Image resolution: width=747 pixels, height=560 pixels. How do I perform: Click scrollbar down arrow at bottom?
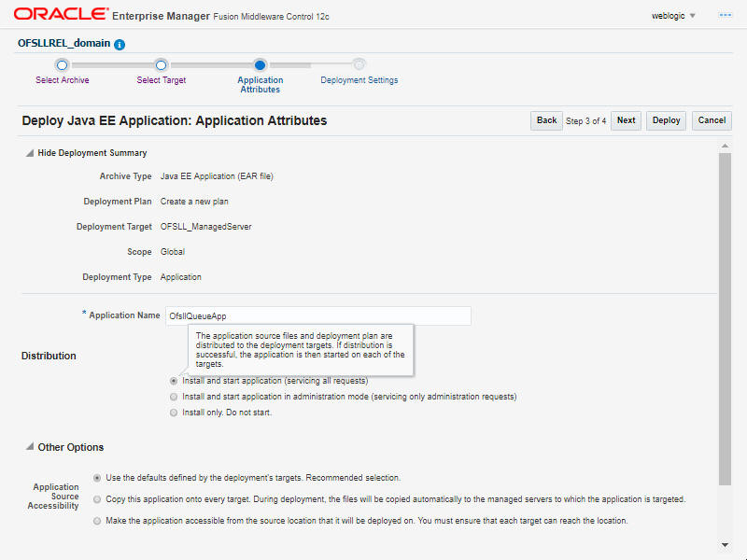click(725, 545)
